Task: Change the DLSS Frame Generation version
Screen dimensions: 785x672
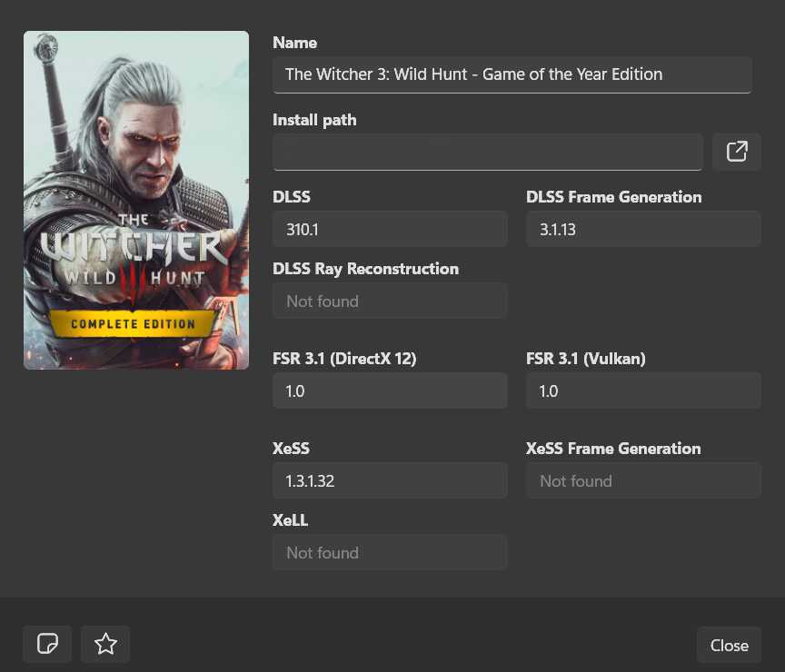Action: (643, 229)
